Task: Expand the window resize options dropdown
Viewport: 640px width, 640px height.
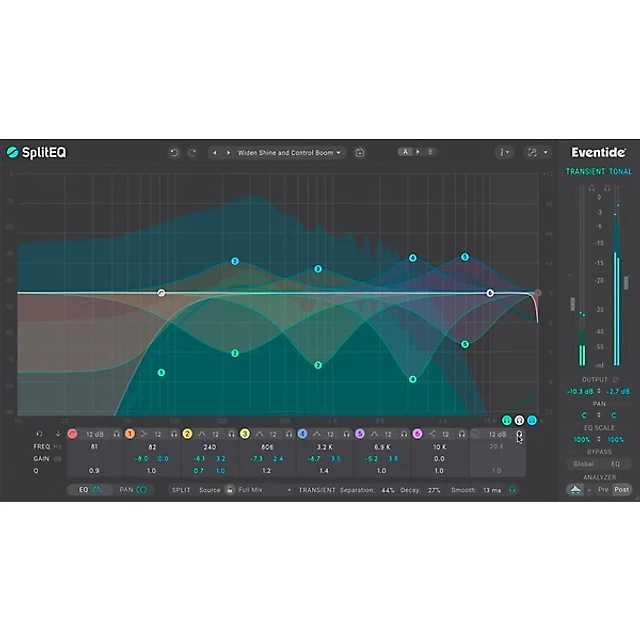Action: [538, 153]
